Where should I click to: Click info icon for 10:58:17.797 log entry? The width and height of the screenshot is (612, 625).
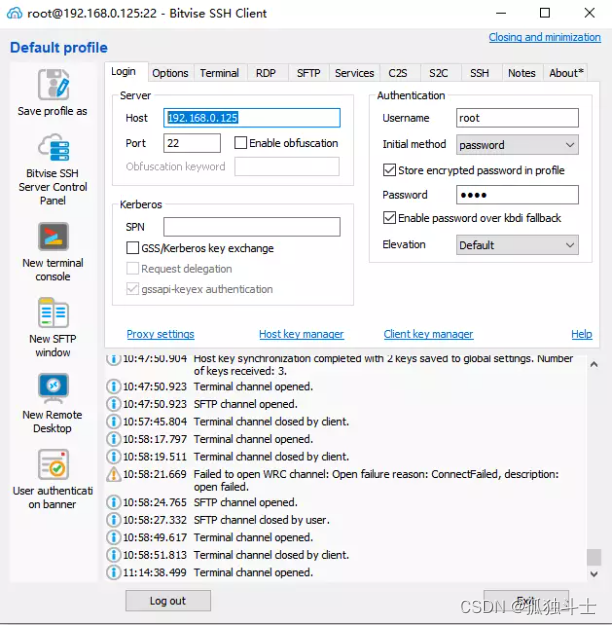[114, 439]
